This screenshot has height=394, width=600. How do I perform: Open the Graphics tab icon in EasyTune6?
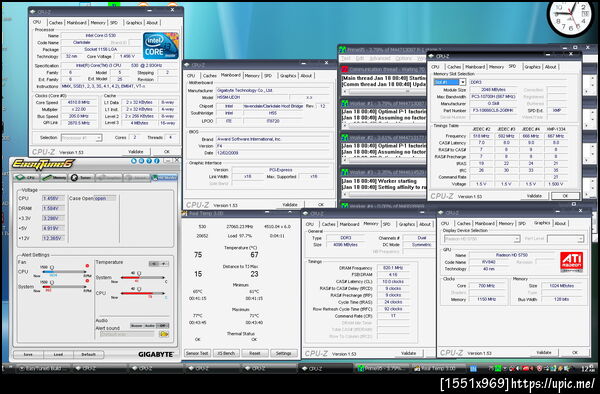[x=108, y=177]
